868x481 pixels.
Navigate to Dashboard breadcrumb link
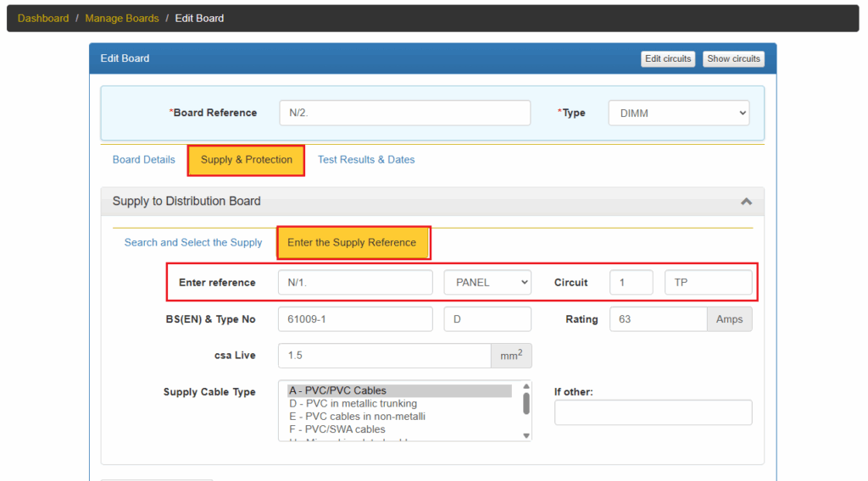point(43,18)
